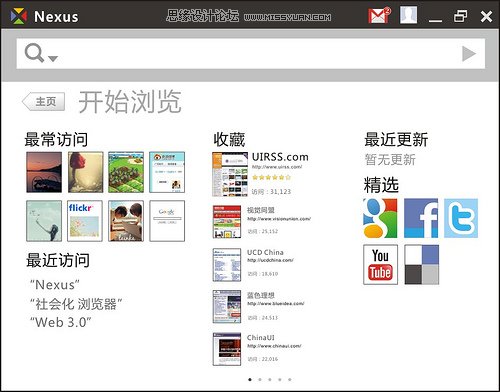The width and height of the screenshot is (500, 392).
Task: Click the UIRSS.com star rating
Action: [271, 177]
